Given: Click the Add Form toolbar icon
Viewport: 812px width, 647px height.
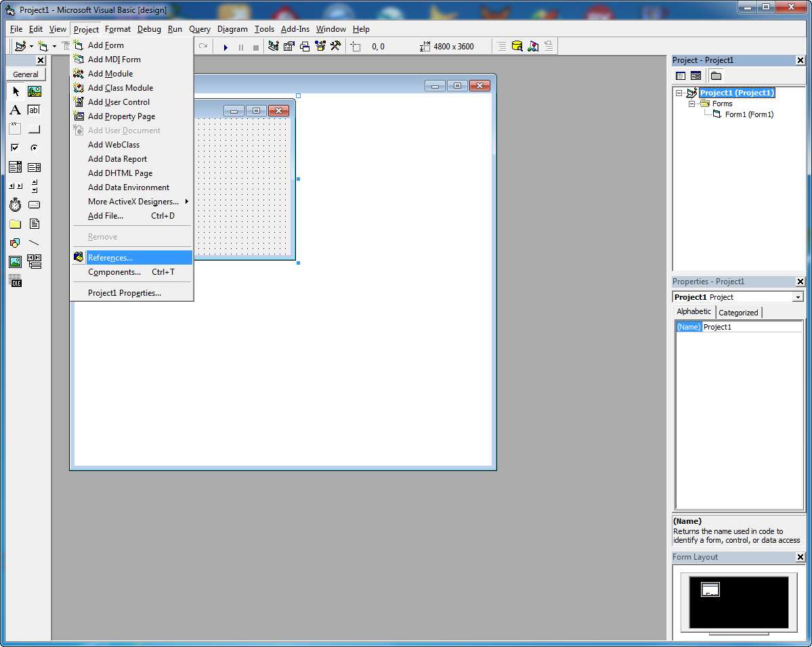Looking at the screenshot, I should point(43,47).
